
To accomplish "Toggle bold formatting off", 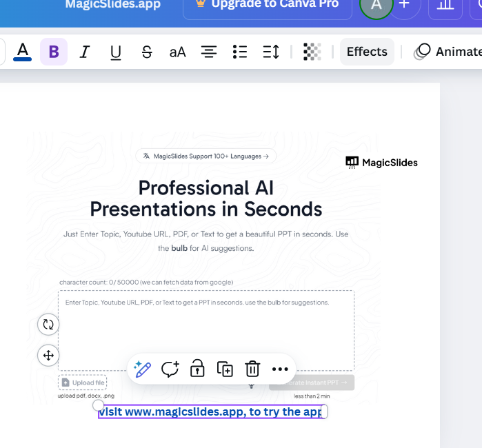I will pos(54,52).
